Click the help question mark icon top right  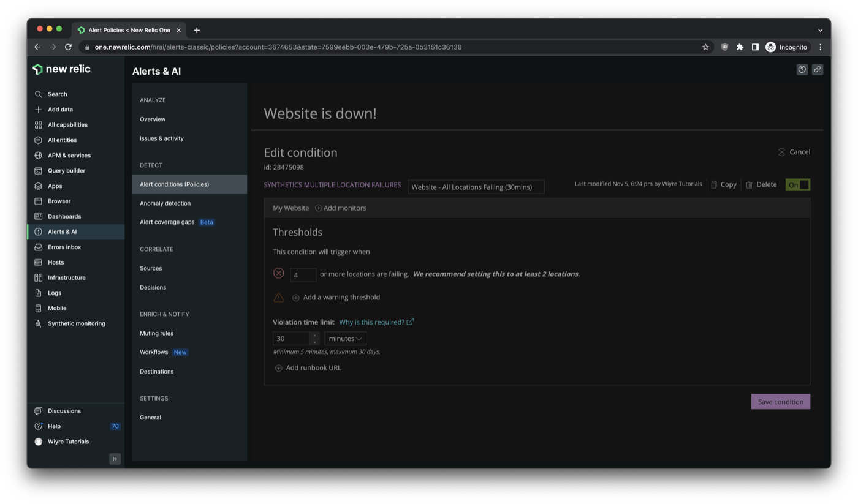click(802, 70)
